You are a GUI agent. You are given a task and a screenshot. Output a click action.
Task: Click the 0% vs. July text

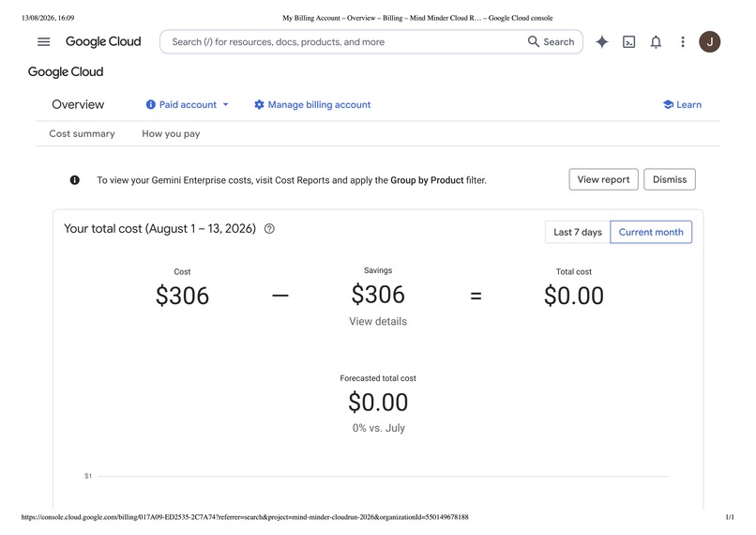pyautogui.click(x=379, y=428)
